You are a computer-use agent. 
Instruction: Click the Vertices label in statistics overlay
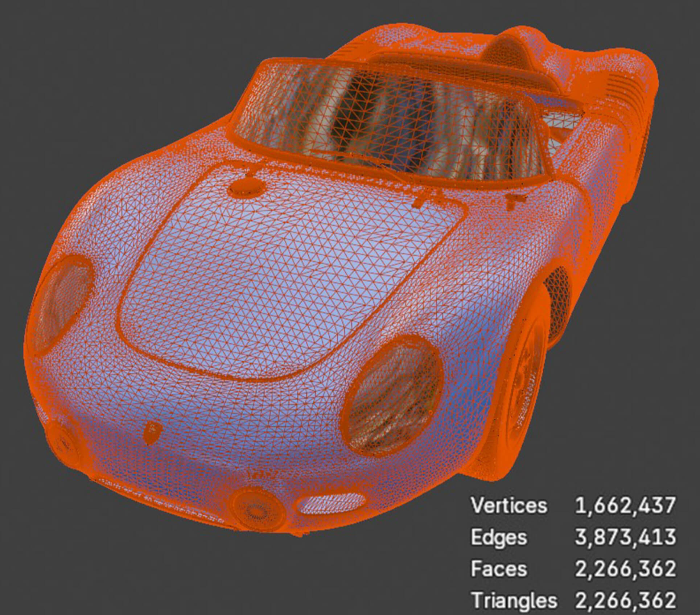coord(509,505)
